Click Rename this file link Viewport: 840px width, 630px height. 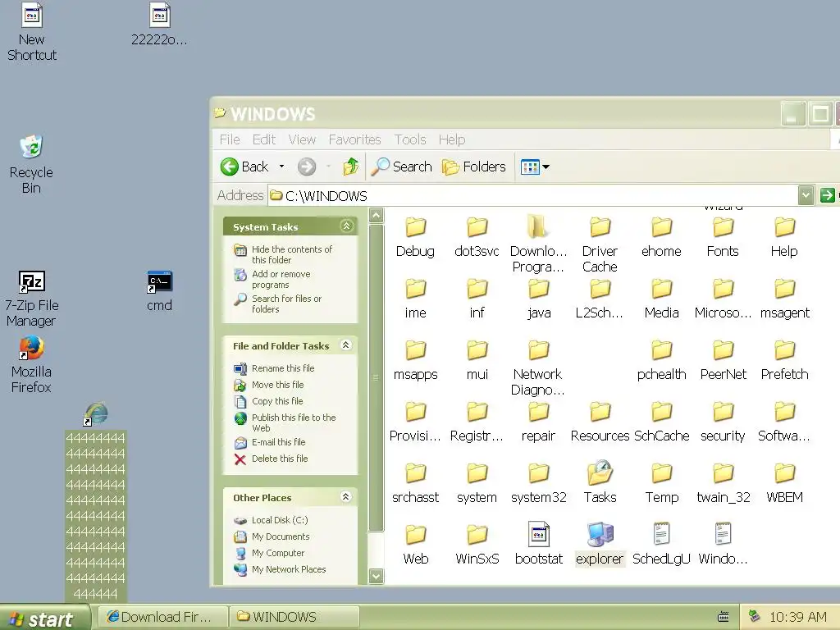(283, 368)
